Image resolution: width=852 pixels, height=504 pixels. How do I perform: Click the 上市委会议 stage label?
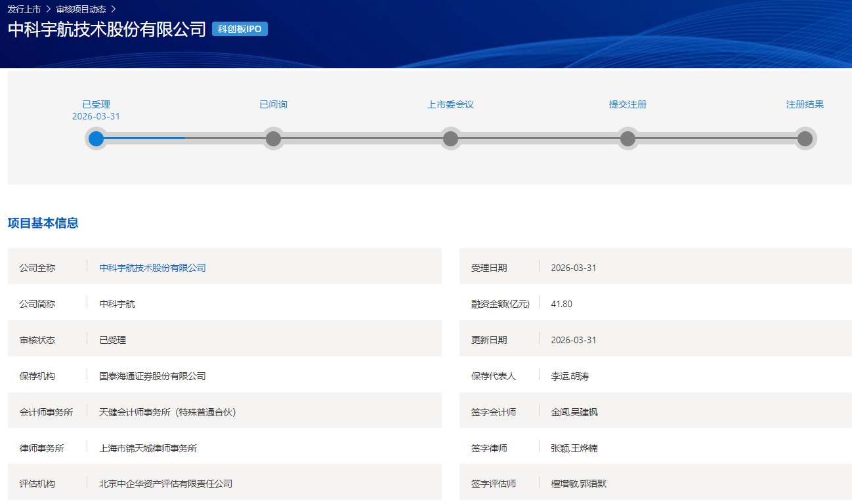tap(450, 104)
